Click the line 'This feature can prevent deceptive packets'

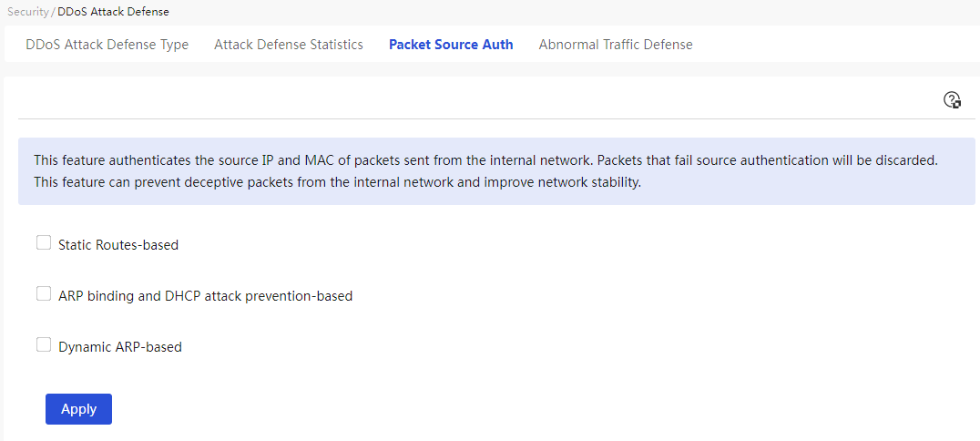(338, 185)
